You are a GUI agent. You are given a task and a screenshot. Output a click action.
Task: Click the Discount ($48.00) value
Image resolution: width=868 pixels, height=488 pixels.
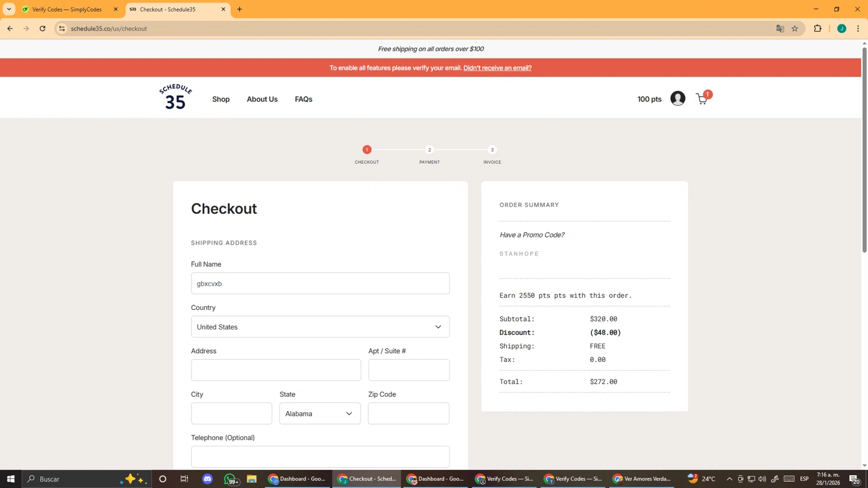605,332
